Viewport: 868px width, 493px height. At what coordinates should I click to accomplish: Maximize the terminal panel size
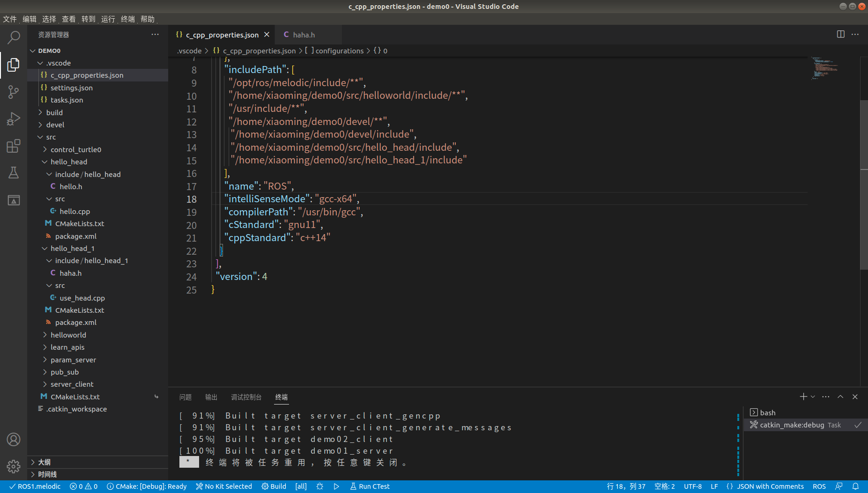coord(840,397)
